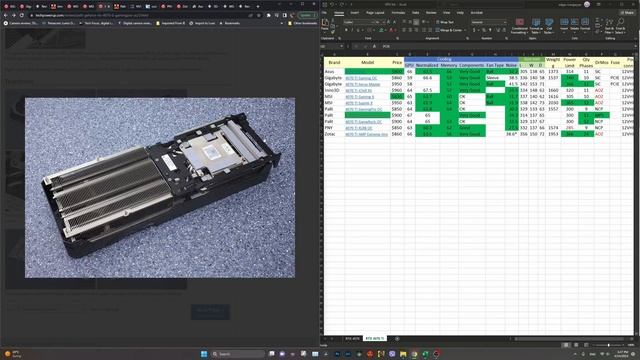The height and width of the screenshot is (360, 640).
Task: Open the Windows Start menu
Action: pyautogui.click(x=204, y=353)
